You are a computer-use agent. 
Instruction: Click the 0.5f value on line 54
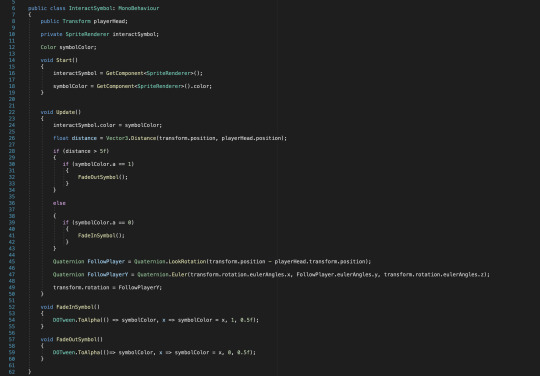tap(247, 320)
